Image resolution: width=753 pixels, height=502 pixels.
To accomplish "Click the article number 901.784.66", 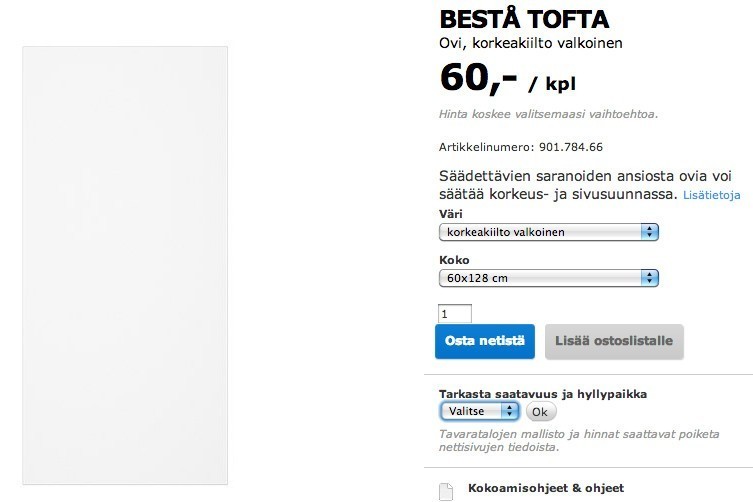I will [x=571, y=147].
